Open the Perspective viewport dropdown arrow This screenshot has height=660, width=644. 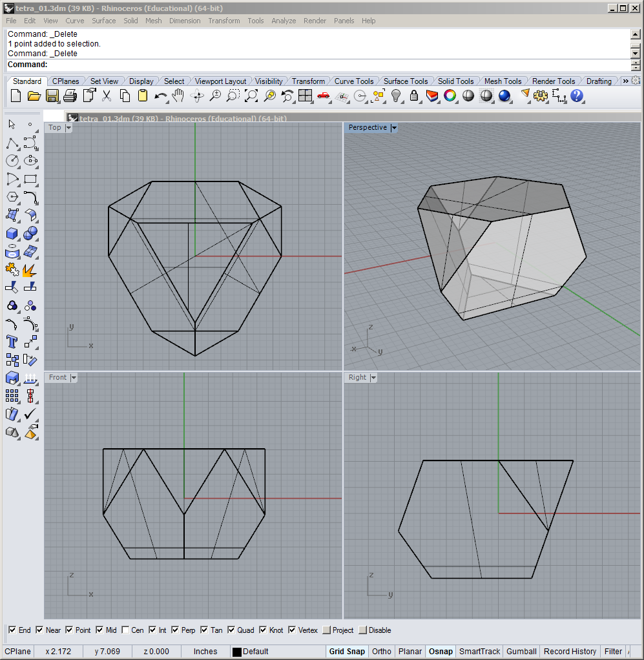(394, 128)
